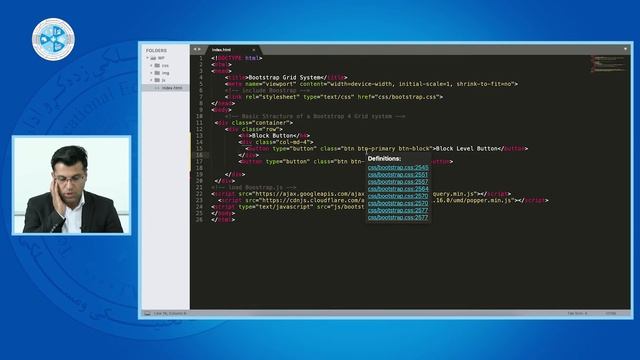Click the round institute logo

(x=53, y=39)
